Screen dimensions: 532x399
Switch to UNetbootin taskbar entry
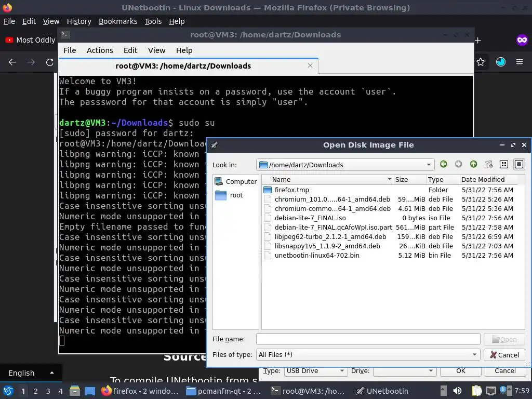pyautogui.click(x=382, y=391)
